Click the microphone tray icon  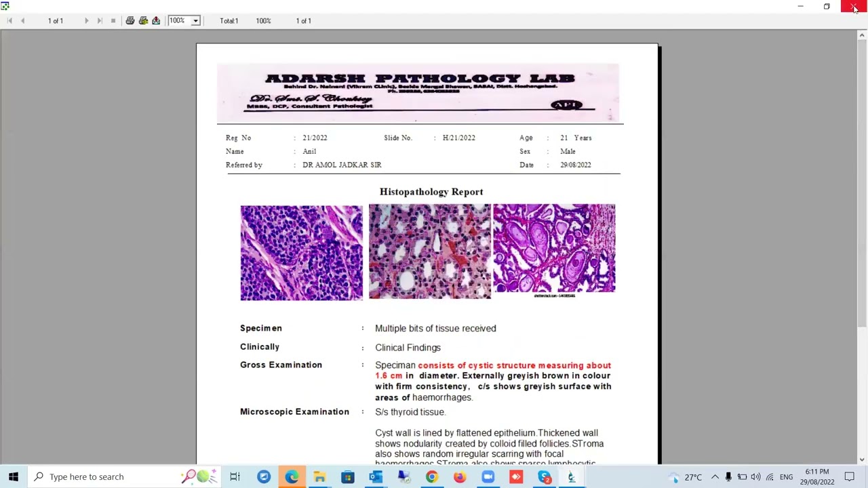click(728, 477)
